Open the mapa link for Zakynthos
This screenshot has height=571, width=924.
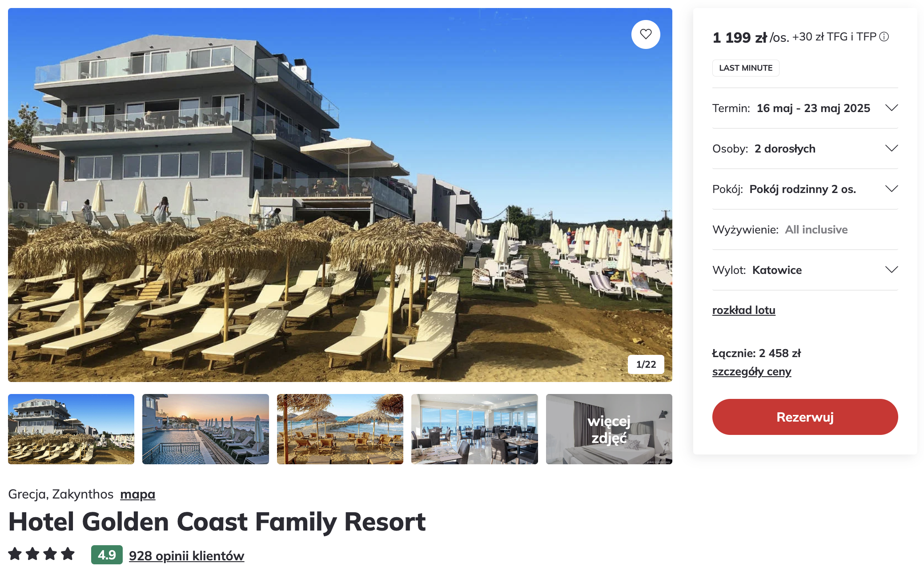click(137, 494)
